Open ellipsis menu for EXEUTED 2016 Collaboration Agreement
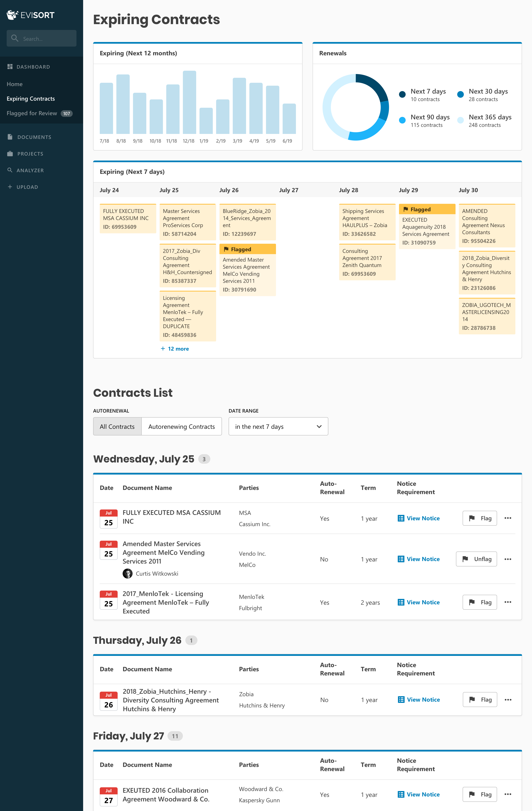The height and width of the screenshot is (811, 532). [x=507, y=794]
